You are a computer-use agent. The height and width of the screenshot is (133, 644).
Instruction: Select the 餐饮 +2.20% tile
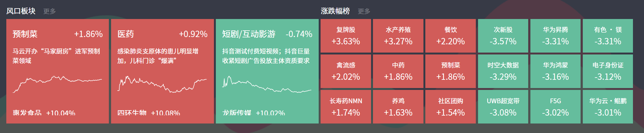[x=450, y=36]
